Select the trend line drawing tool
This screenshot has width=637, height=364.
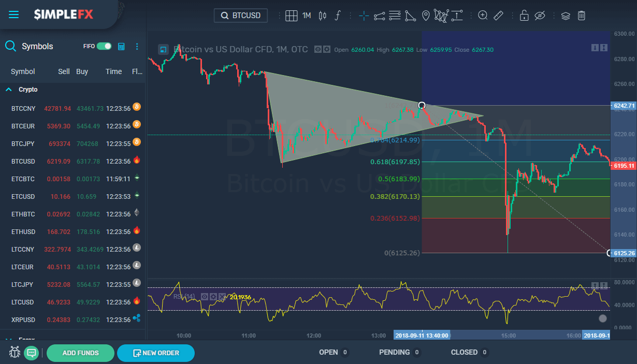point(380,16)
